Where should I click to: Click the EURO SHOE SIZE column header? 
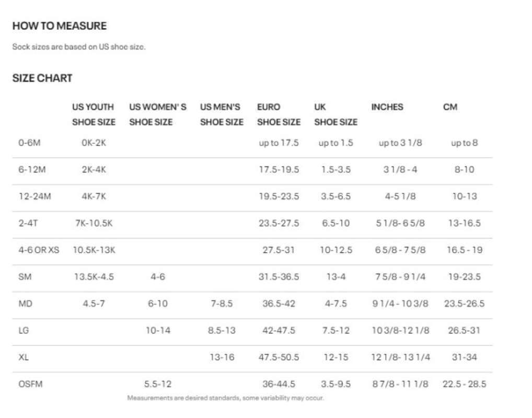click(x=279, y=114)
